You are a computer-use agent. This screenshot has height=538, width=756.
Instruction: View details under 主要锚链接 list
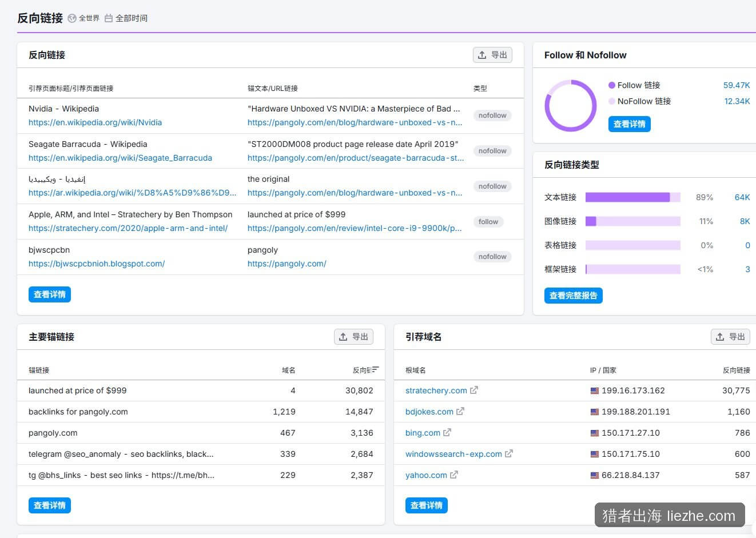(x=50, y=505)
